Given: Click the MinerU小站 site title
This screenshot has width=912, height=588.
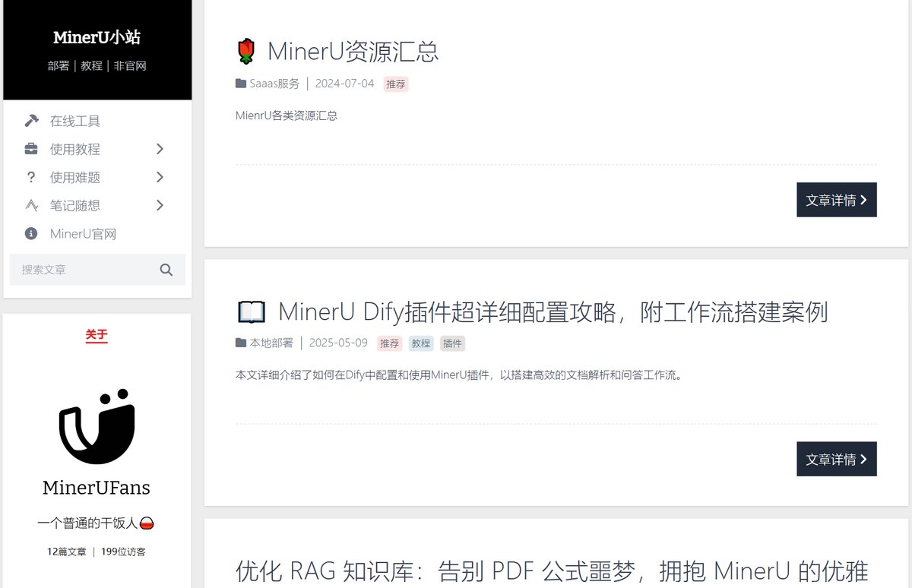Looking at the screenshot, I should [x=97, y=37].
